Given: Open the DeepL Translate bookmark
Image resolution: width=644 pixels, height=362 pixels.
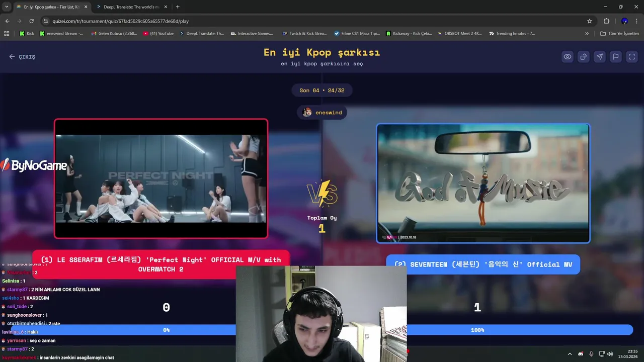Looking at the screenshot, I should 202,34.
